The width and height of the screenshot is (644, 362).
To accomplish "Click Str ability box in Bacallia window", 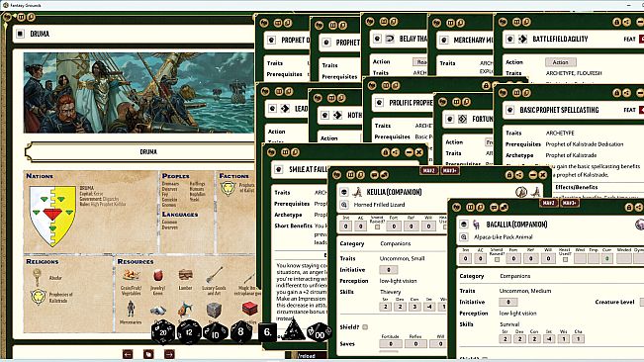I will coord(506,339).
